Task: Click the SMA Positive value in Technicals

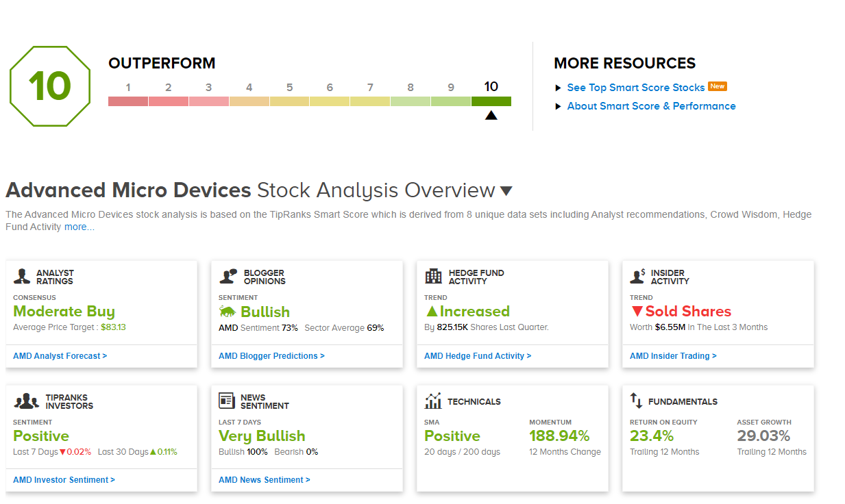Action: coord(452,436)
